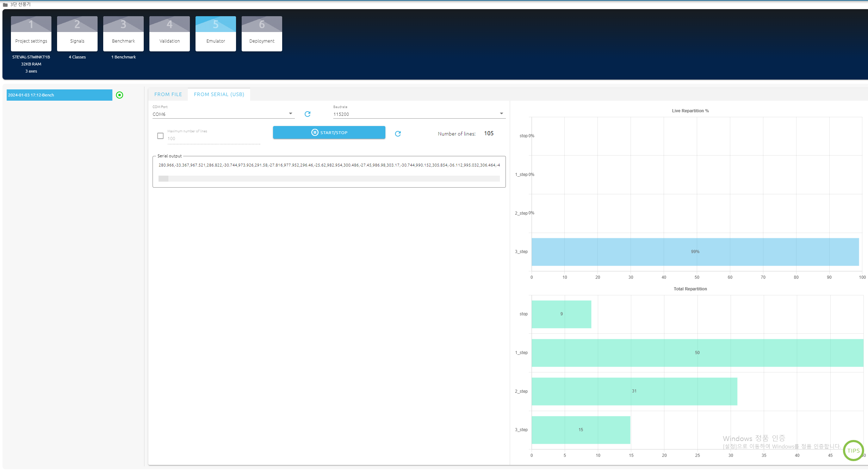
Task: Enable Maximum number of lines checkbox
Action: click(160, 136)
